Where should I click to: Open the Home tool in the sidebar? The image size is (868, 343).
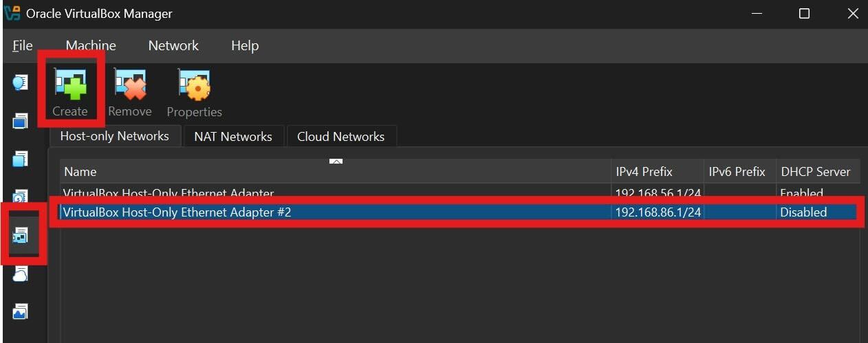pos(20,83)
